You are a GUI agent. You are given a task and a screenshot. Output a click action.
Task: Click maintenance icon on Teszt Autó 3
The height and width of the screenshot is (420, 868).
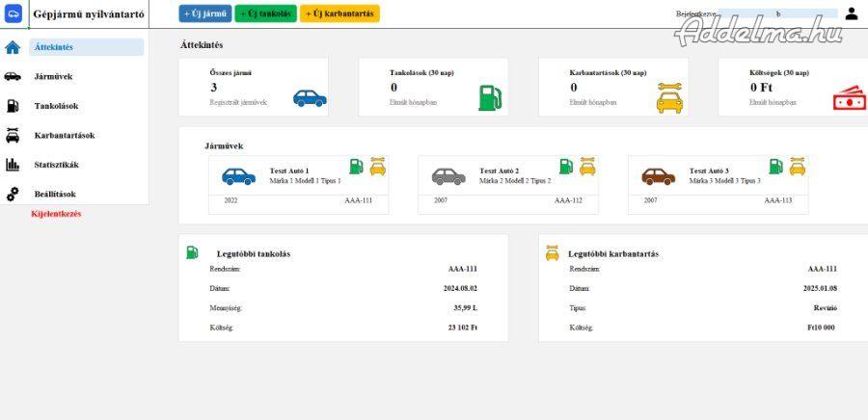pyautogui.click(x=797, y=167)
